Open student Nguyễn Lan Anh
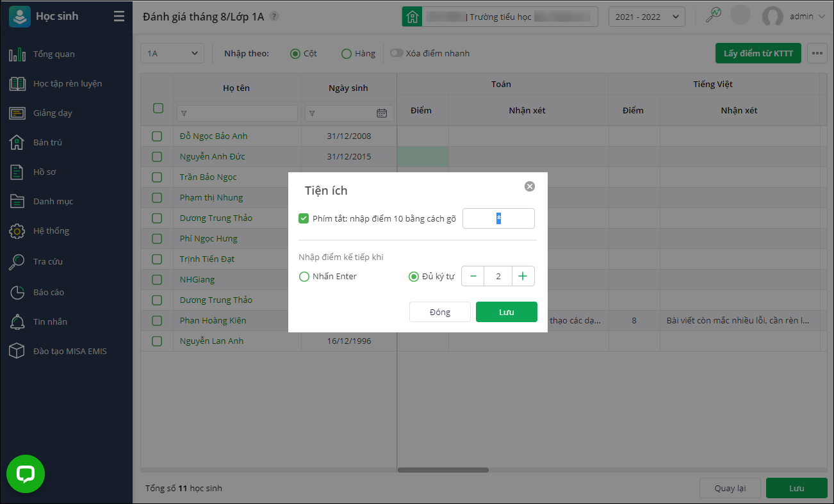 [211, 341]
